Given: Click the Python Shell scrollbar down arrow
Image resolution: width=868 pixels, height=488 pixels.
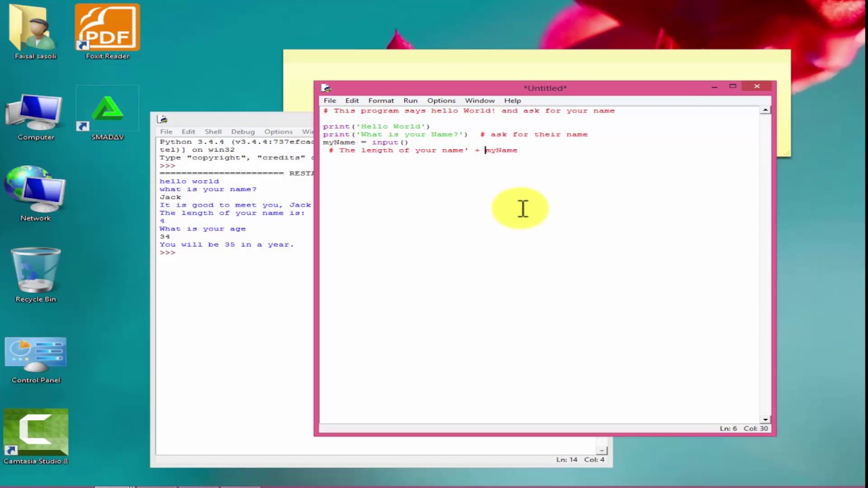Looking at the screenshot, I should (601, 450).
